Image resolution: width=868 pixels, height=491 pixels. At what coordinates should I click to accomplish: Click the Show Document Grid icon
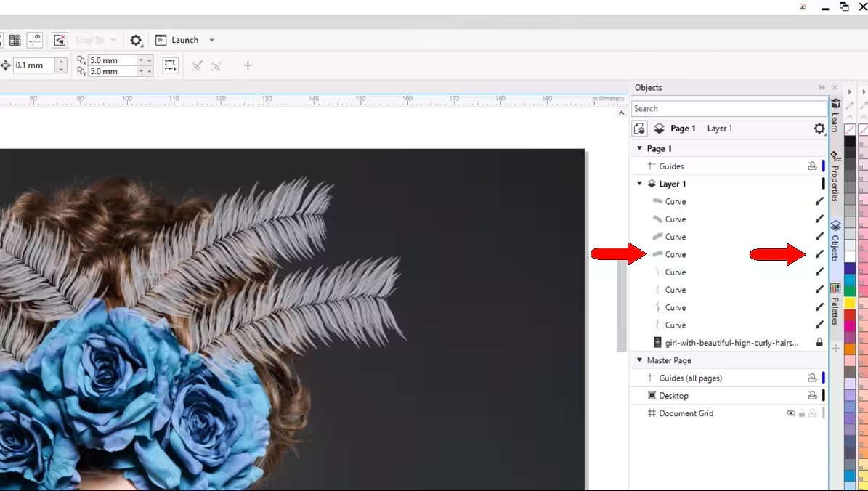tap(15, 41)
